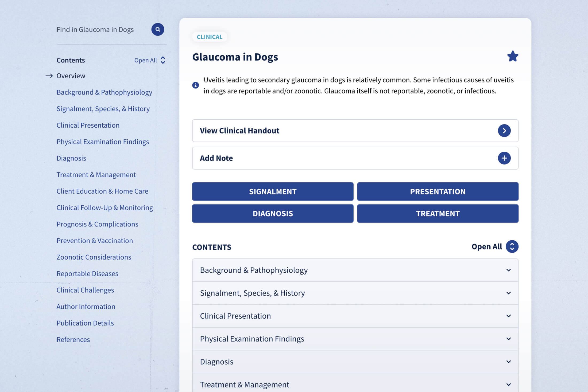The image size is (588, 392).
Task: Select the PRESENTATION tab button
Action: (x=438, y=191)
